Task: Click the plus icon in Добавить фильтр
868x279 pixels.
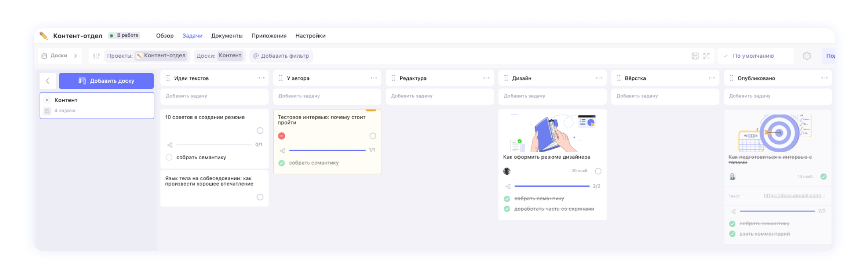Action: click(x=256, y=56)
